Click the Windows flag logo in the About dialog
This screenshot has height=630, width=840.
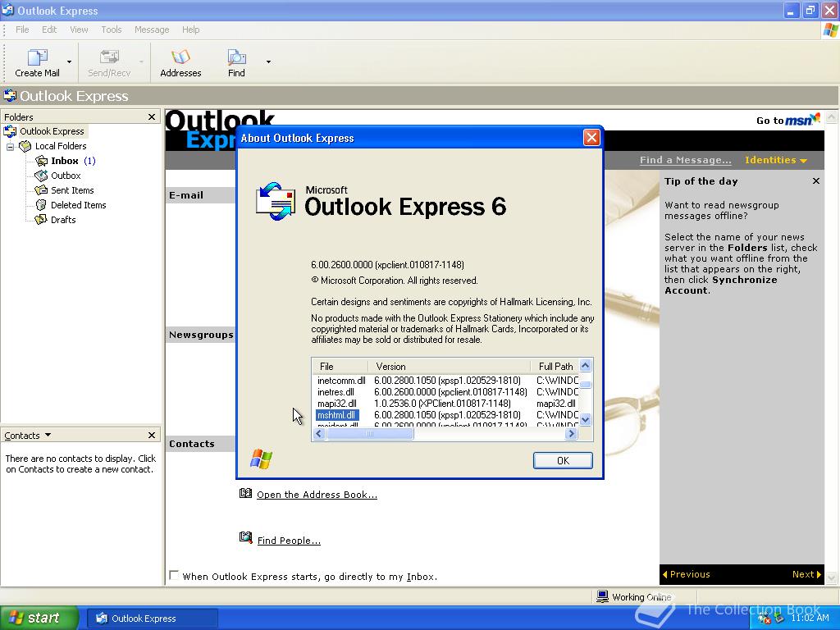262,459
